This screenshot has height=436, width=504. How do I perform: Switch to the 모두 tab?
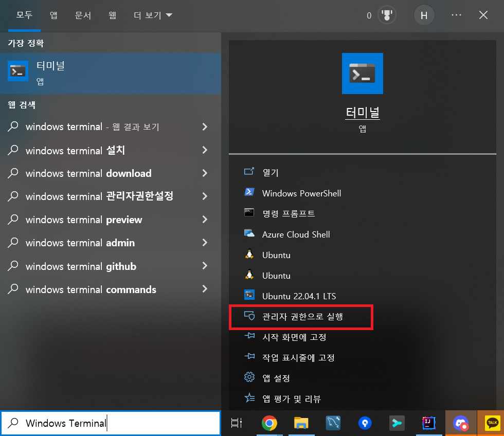[25, 15]
